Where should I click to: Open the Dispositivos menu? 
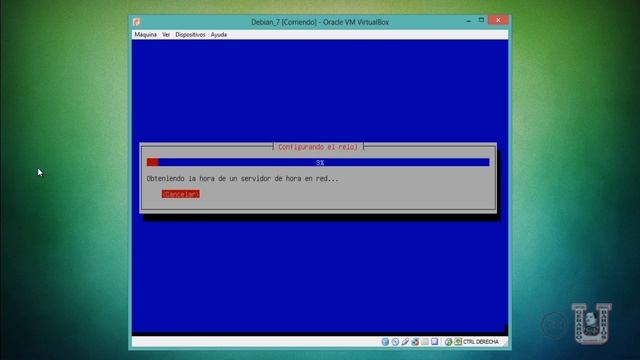190,35
